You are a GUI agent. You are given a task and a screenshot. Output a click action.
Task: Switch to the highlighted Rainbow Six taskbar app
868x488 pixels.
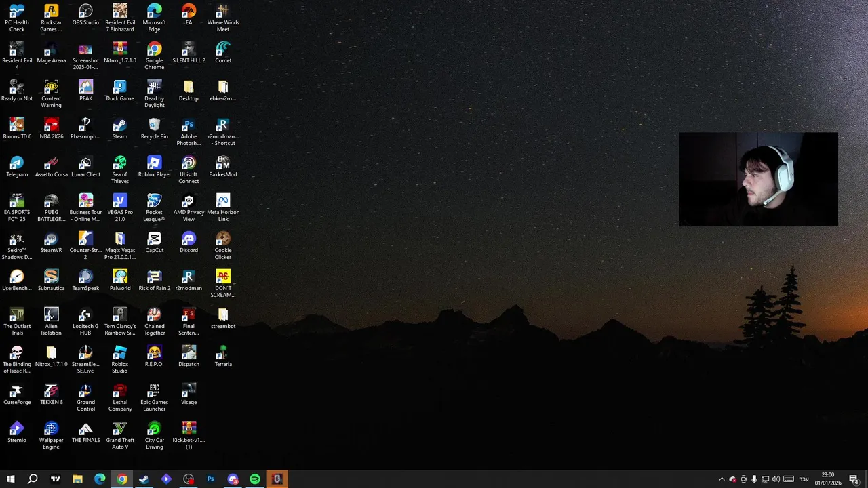click(x=277, y=479)
